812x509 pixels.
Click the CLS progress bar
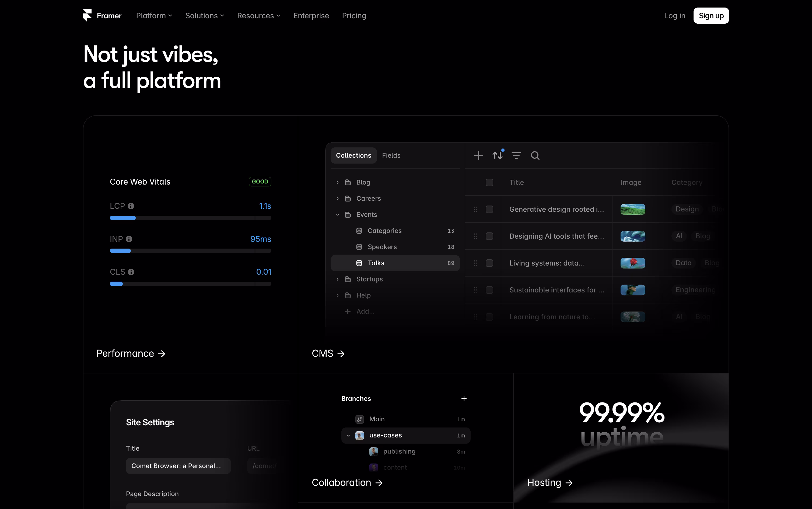click(x=190, y=284)
